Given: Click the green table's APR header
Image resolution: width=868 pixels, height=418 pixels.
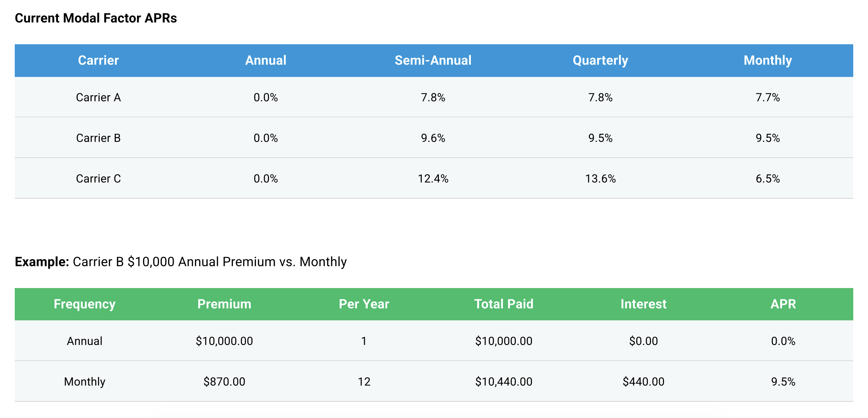Looking at the screenshot, I should [783, 304].
